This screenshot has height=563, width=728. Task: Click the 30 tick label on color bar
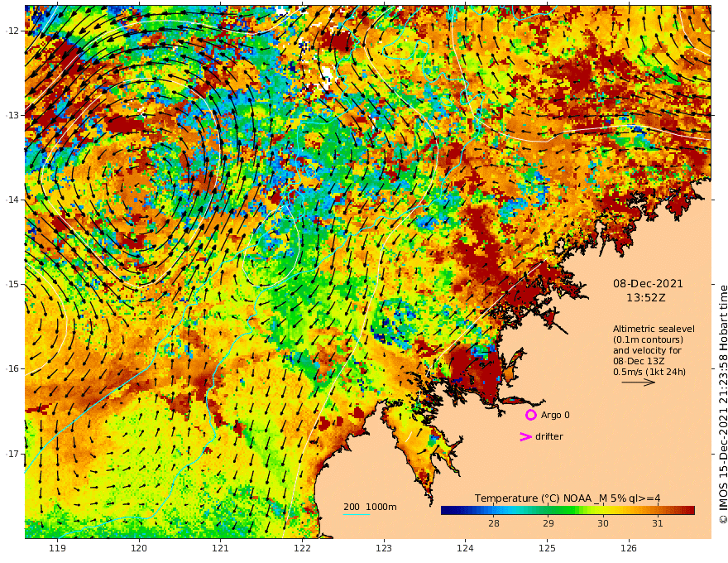(602, 523)
